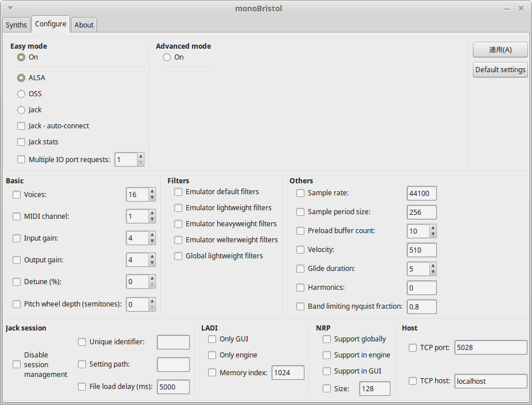Image resolution: width=532 pixels, height=405 pixels.
Task: Choose the ALSA audio driver
Action: (x=21, y=78)
